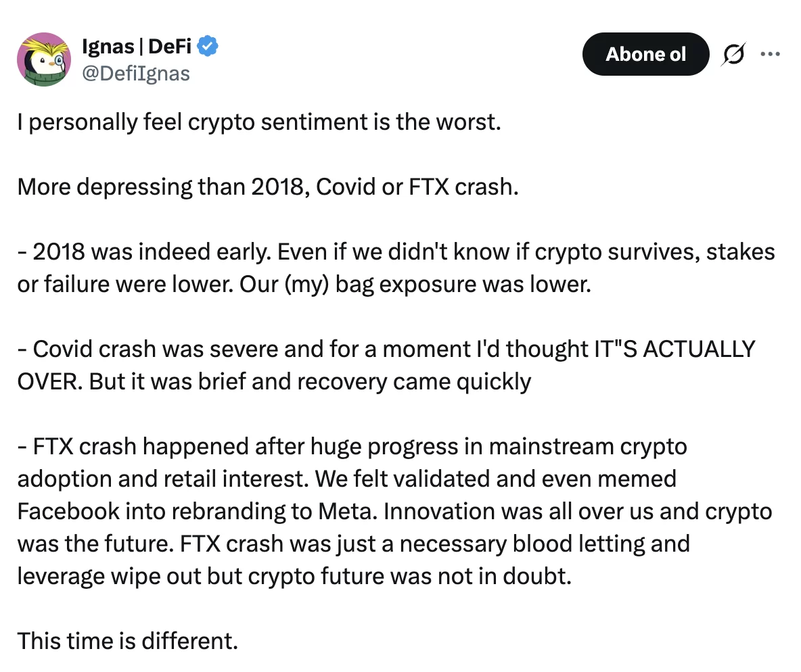The width and height of the screenshot is (801, 672).
Task: Click the "adoption and retail interest" line
Action: point(346,479)
